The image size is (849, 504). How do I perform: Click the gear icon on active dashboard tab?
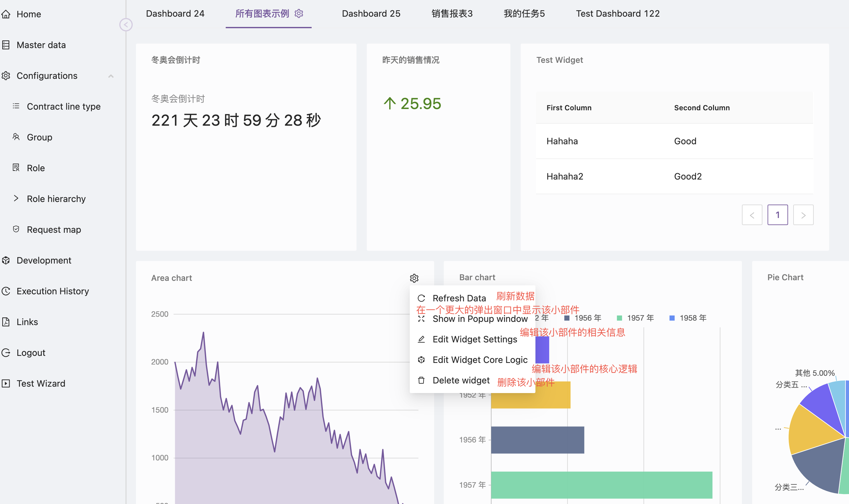tap(299, 13)
